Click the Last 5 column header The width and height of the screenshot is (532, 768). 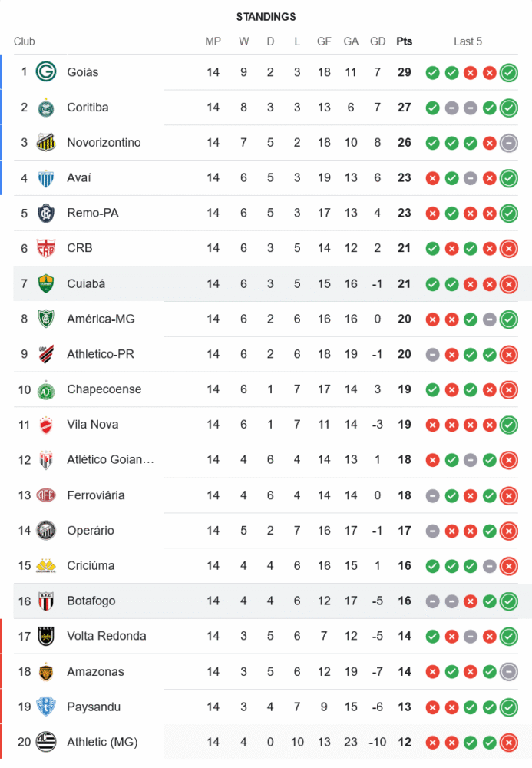click(x=468, y=41)
